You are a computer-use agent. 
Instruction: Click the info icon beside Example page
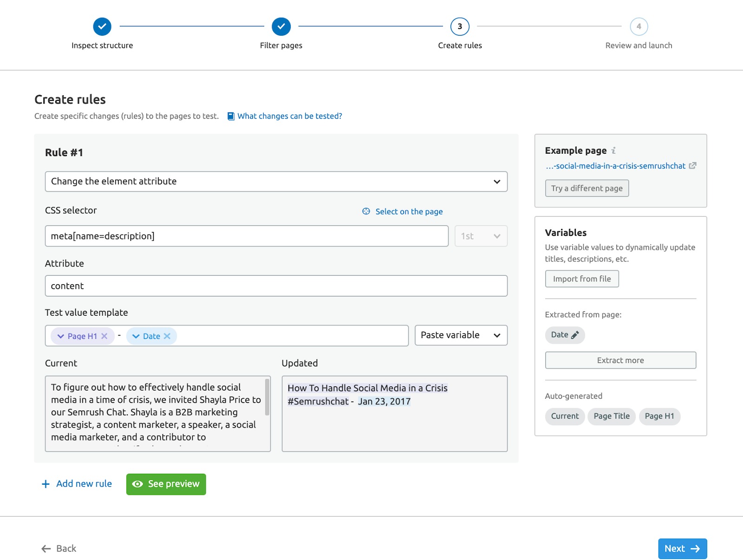[x=613, y=150]
